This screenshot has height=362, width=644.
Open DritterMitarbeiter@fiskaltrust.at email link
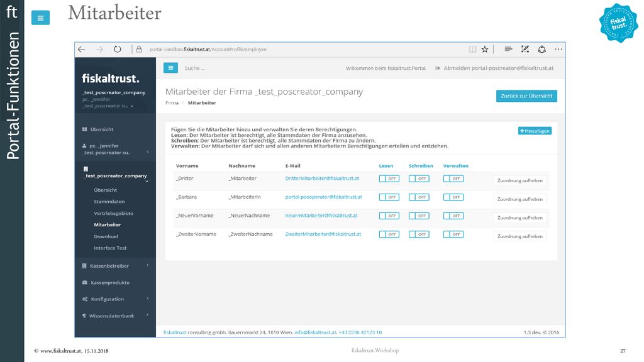[322, 178]
